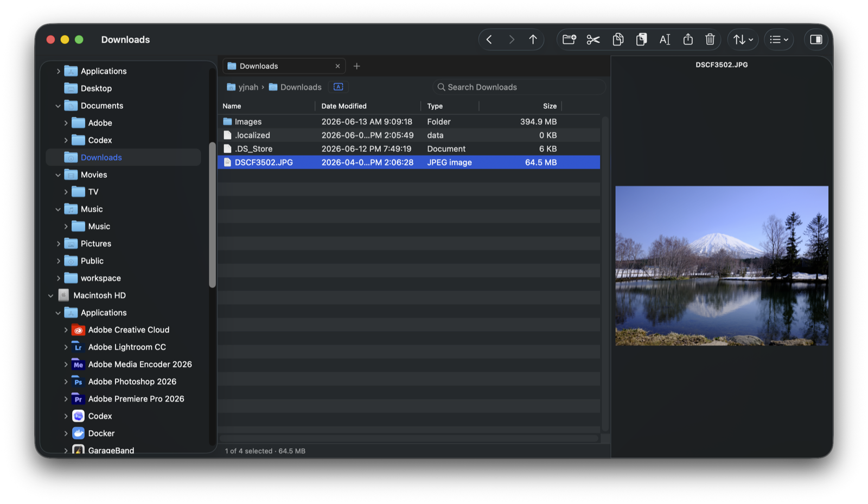Screen dimensions: 868x504
Task: Open the sort order dropdown
Action: coord(743,40)
